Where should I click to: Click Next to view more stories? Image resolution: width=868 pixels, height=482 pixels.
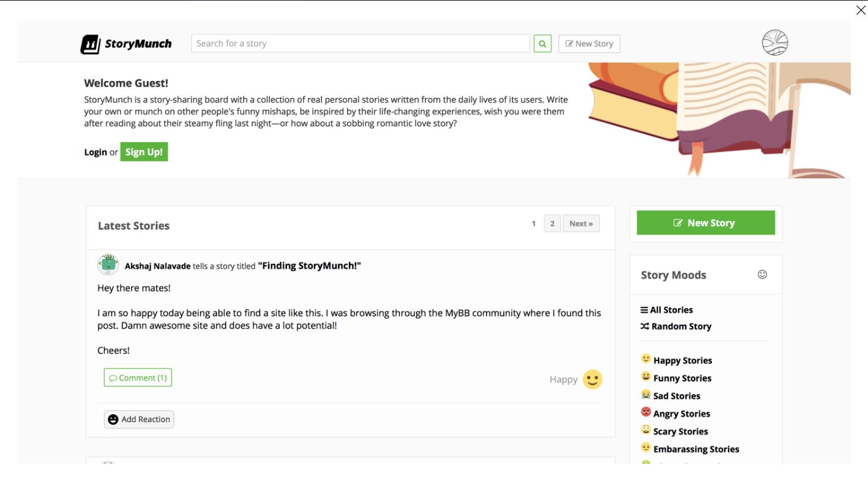coord(581,223)
